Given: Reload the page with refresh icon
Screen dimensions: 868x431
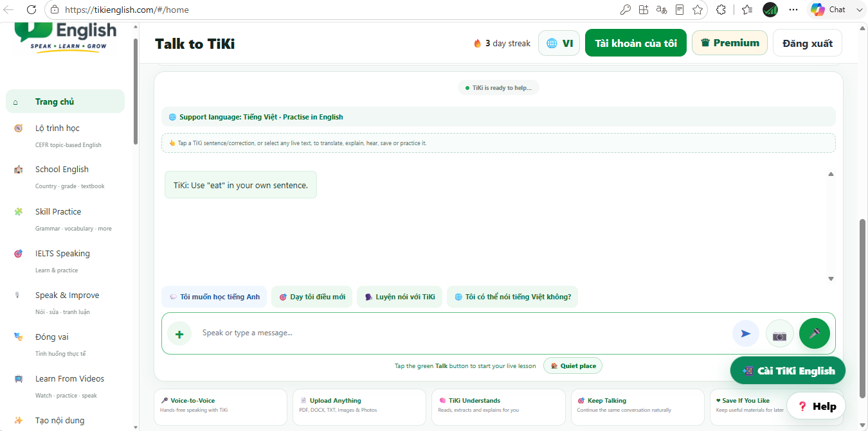Looking at the screenshot, I should 31,10.
